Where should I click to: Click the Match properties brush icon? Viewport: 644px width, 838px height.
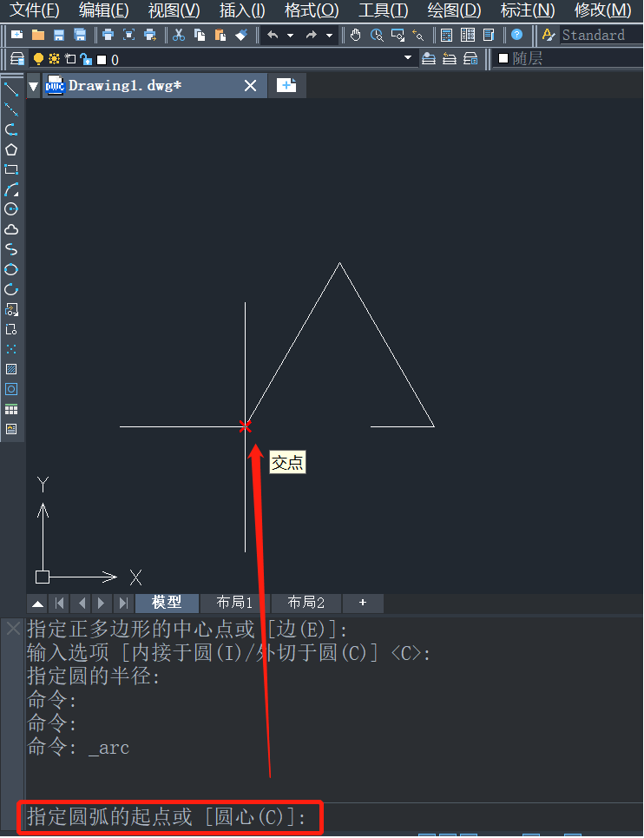tap(241, 36)
